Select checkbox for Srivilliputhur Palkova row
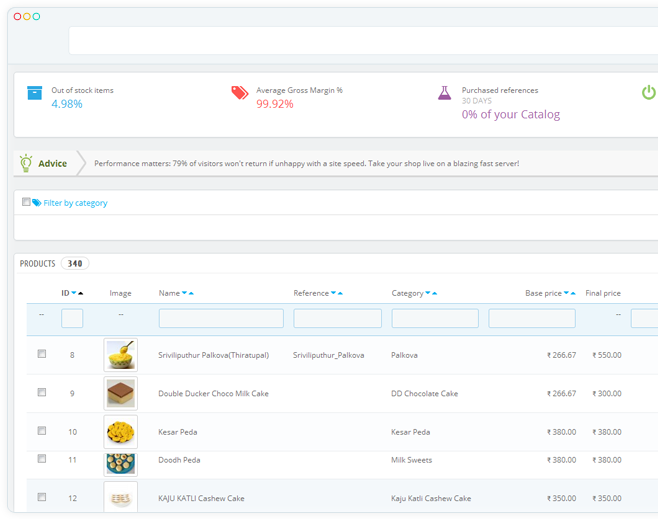The height and width of the screenshot is (519, 658). (42, 354)
